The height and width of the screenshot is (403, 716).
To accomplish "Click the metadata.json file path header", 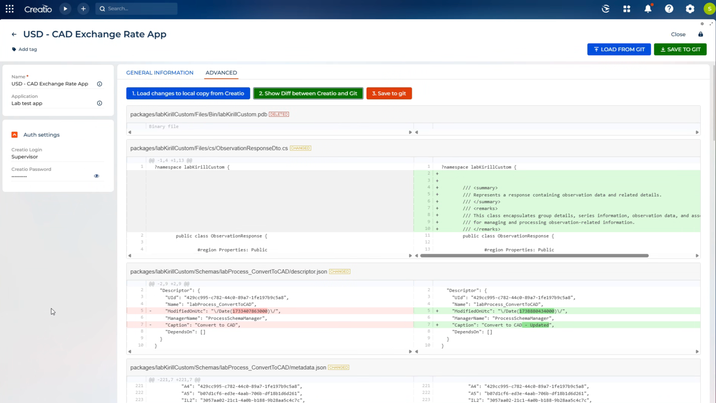I will point(228,367).
